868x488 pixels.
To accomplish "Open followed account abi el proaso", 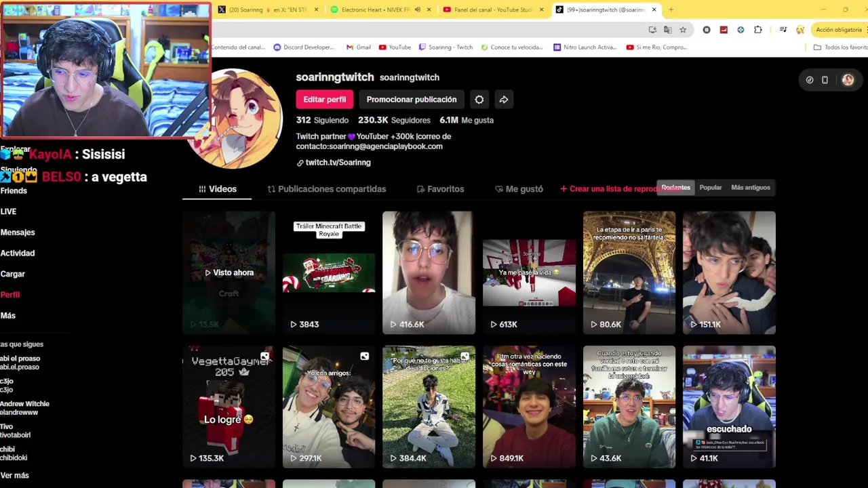I will pyautogui.click(x=20, y=363).
